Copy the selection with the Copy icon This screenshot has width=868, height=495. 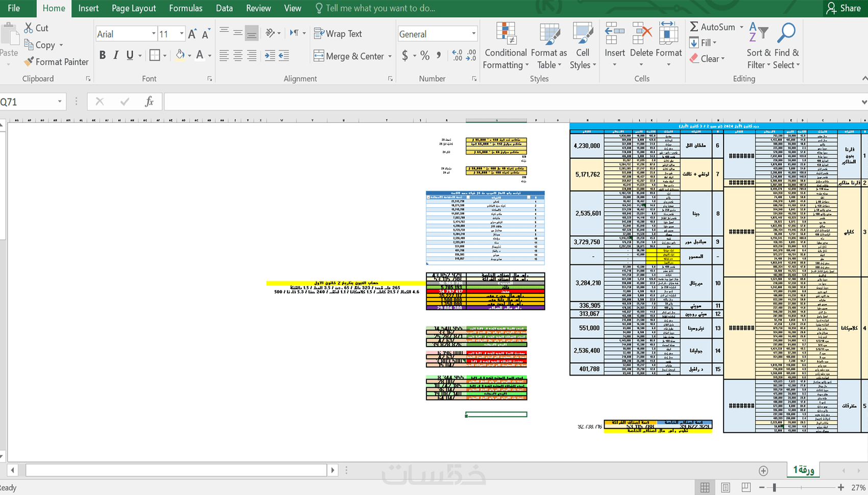click(x=29, y=45)
